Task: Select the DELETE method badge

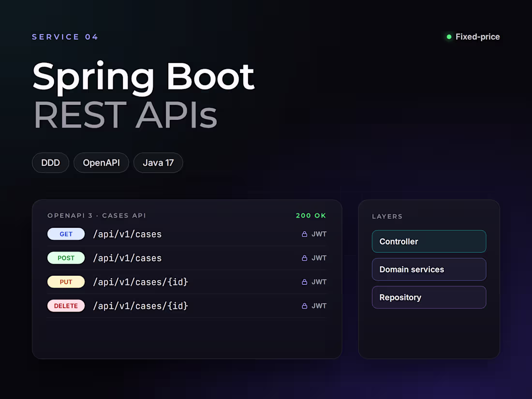Action: [66, 306]
